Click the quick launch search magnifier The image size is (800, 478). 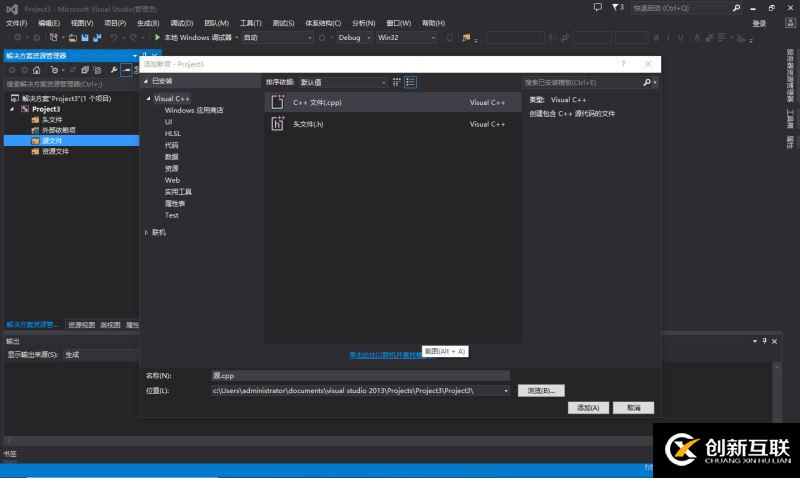pyautogui.click(x=736, y=8)
